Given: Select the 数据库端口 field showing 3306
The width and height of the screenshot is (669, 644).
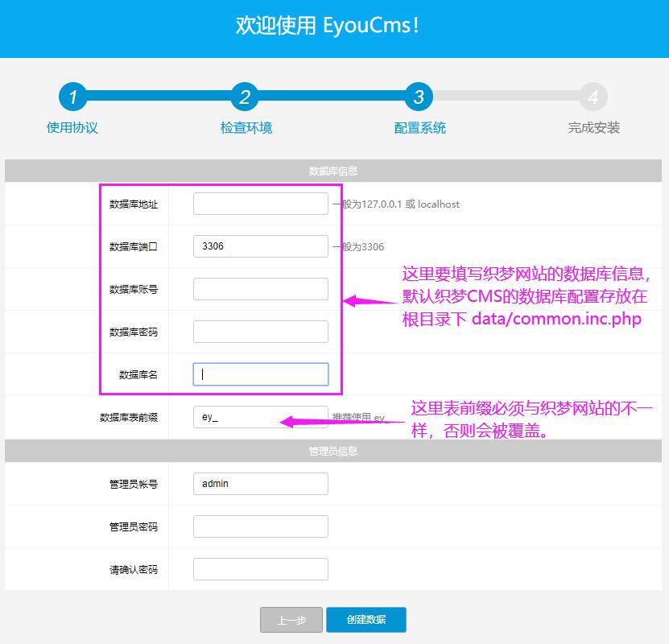Looking at the screenshot, I should pyautogui.click(x=259, y=246).
